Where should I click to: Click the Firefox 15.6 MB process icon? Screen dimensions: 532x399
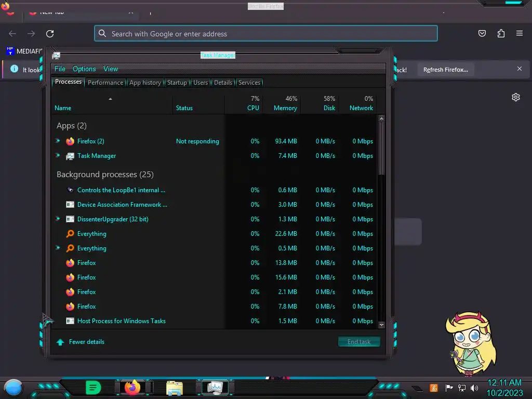pyautogui.click(x=70, y=277)
